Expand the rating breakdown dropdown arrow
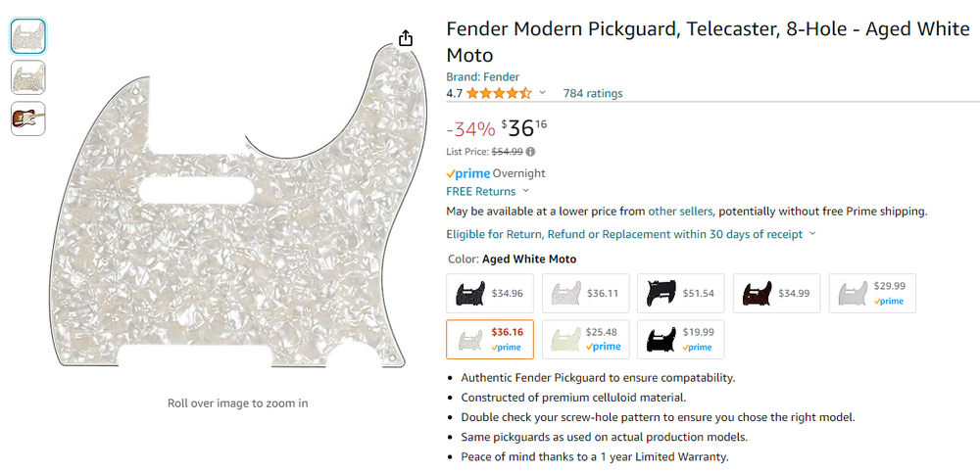 tap(543, 93)
